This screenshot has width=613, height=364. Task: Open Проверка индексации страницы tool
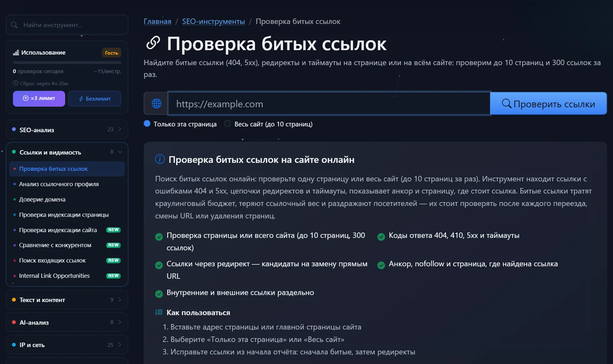click(x=67, y=215)
